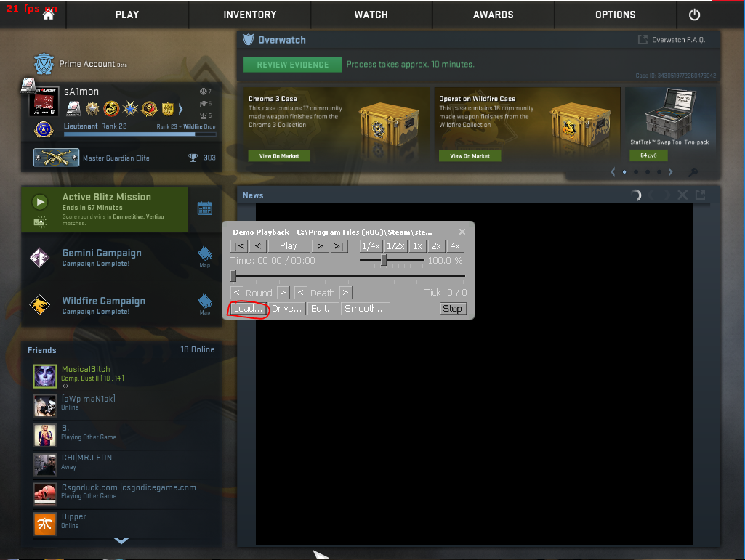Select the second store page dot

pyautogui.click(x=636, y=172)
